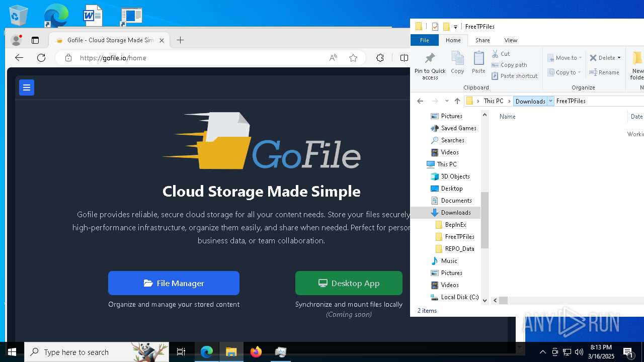644x362 pixels.
Task: Open the File menu in Explorer
Action: [424, 40]
